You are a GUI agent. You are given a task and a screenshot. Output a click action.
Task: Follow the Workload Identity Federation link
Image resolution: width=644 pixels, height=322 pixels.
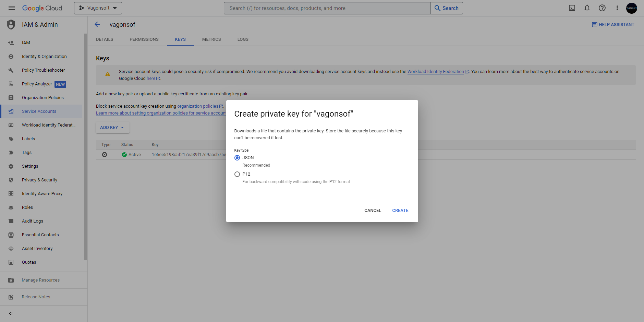436,72
